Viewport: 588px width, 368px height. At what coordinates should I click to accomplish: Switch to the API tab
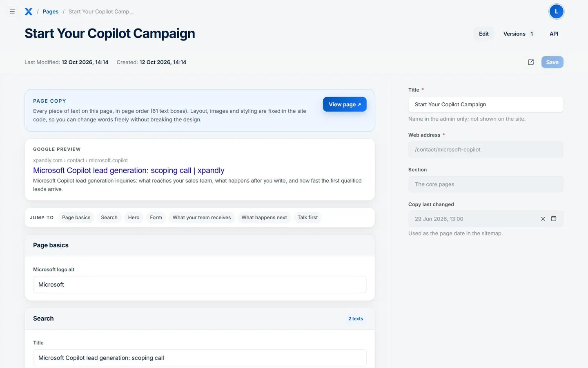pyautogui.click(x=554, y=34)
